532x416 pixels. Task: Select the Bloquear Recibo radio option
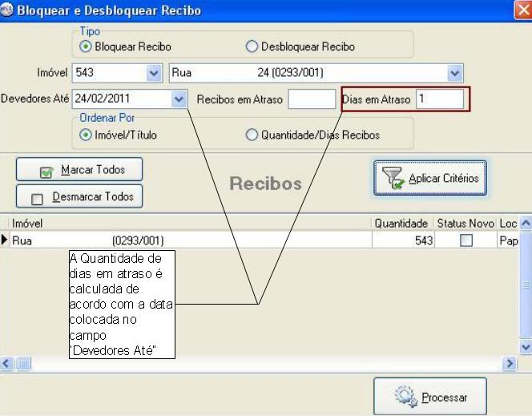tap(87, 46)
